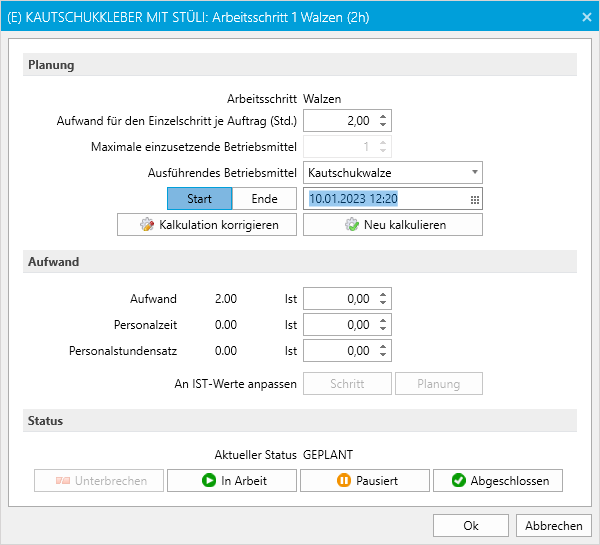Click the Kalkulation korrigieren wrench icon
The image size is (600, 545).
(147, 225)
